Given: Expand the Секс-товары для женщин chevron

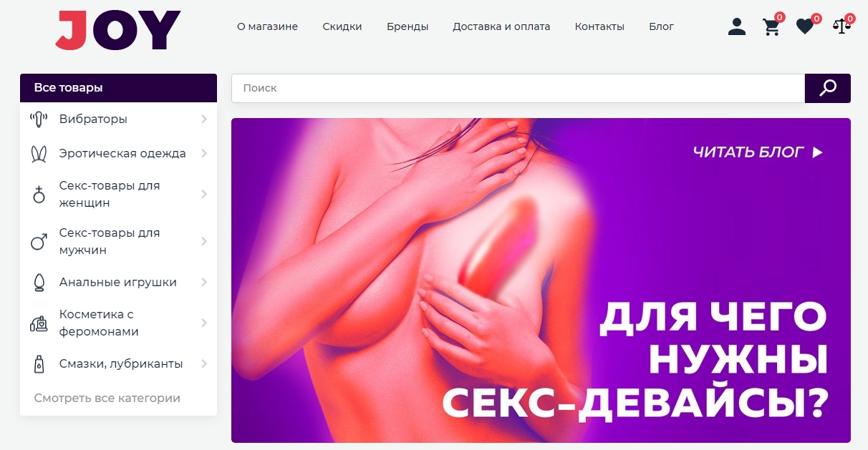Looking at the screenshot, I should click(x=204, y=194).
